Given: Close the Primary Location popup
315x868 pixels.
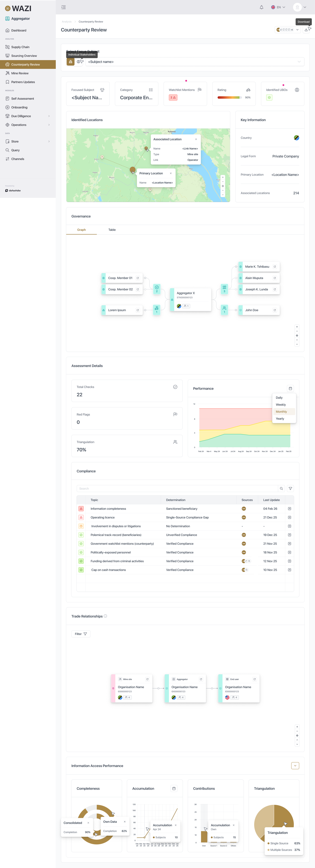Looking at the screenshot, I should pos(171,173).
